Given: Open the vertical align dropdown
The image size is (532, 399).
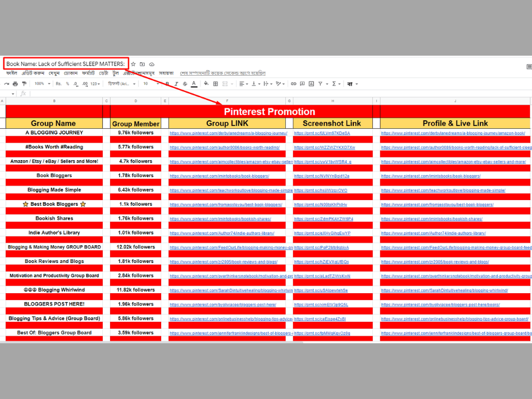Looking at the screenshot, I should click(x=255, y=84).
